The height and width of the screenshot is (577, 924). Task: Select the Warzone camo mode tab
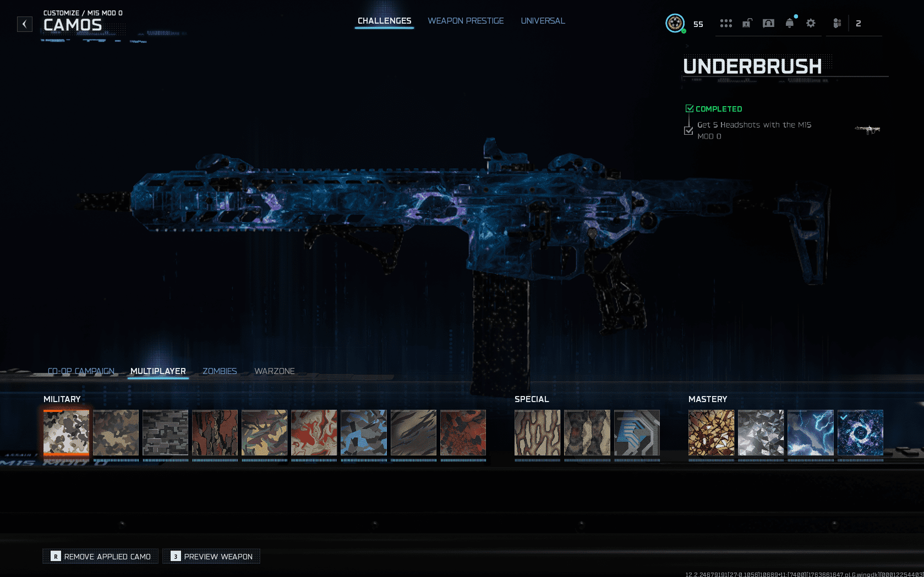274,371
